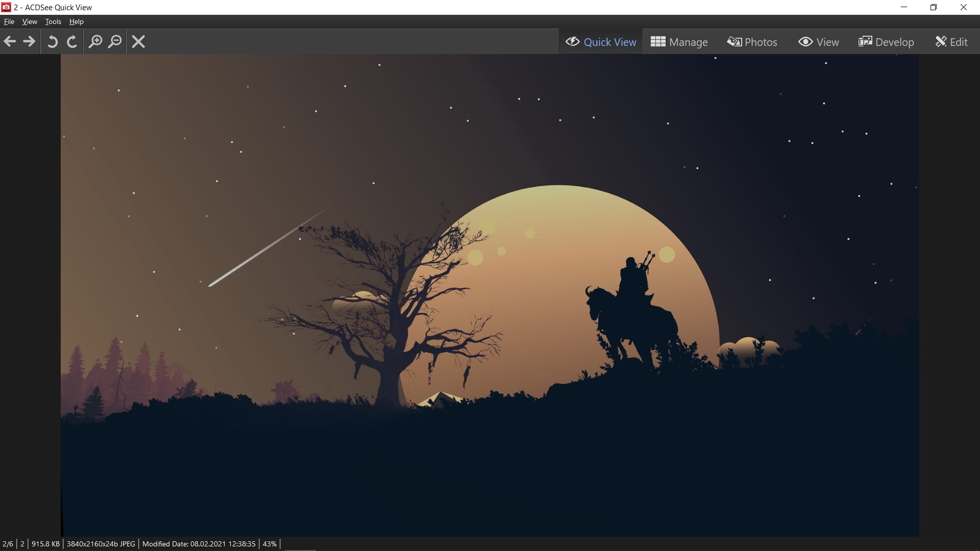
Task: Open the View menu
Action: click(x=30, y=21)
